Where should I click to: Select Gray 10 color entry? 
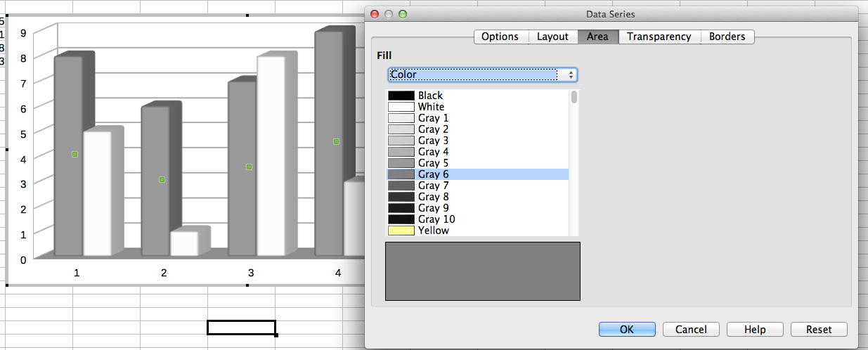coord(478,219)
